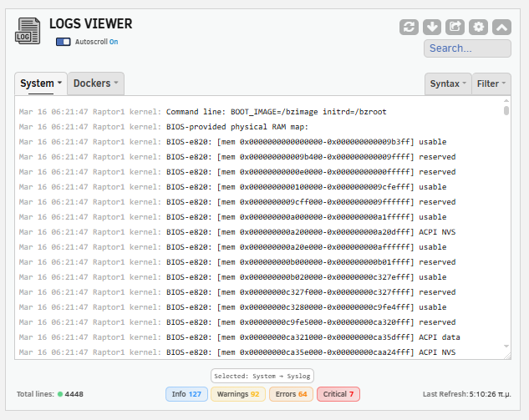Click the export/share log icon

tap(455, 27)
